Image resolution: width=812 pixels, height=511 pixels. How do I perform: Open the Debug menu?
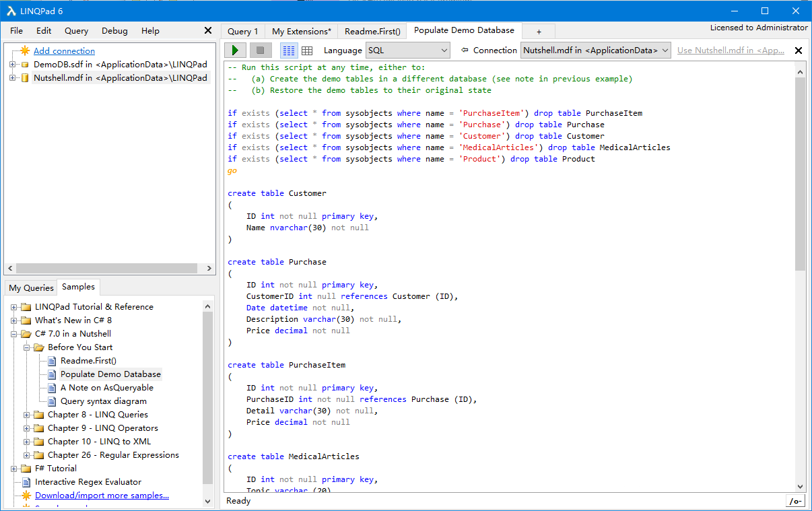114,31
